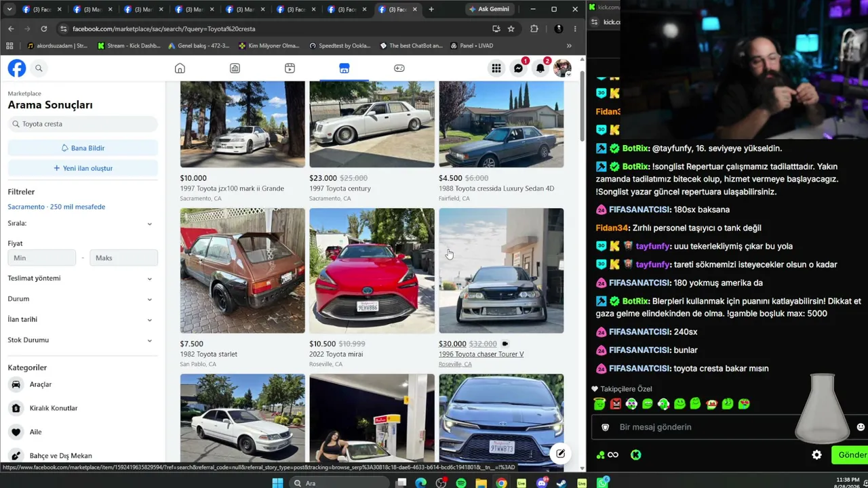Viewport: 868px width, 488px height.
Task: Open the Facebook profile account menu
Action: coord(561,68)
